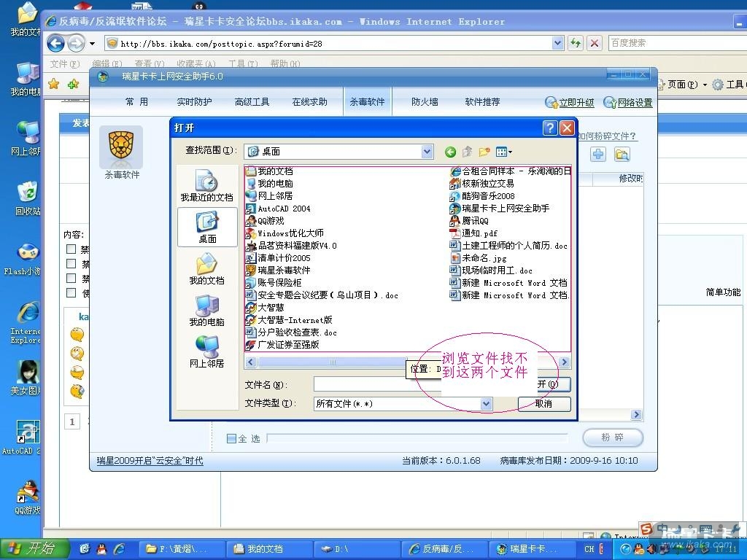Viewport: 747px width, 560px height.
Task: Tick the third checkbox under 内容
Action: (x=71, y=278)
